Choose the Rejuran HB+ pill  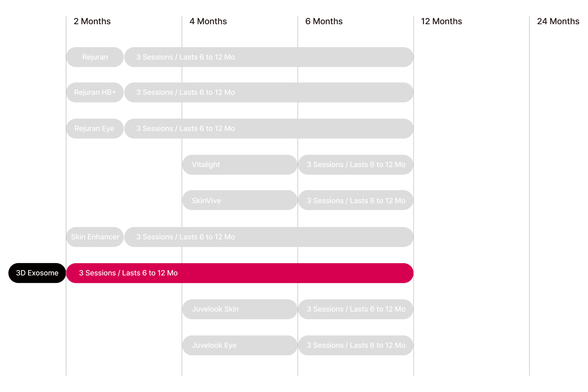coord(95,92)
